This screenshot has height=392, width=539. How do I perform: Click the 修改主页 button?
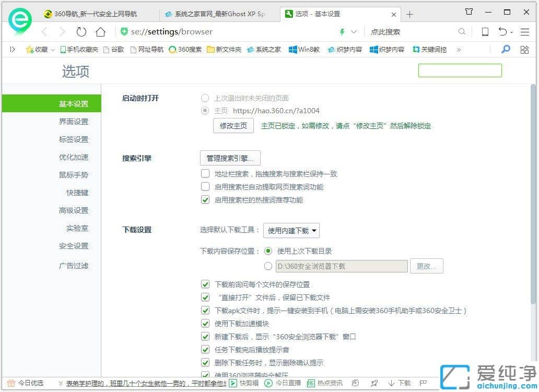click(233, 125)
